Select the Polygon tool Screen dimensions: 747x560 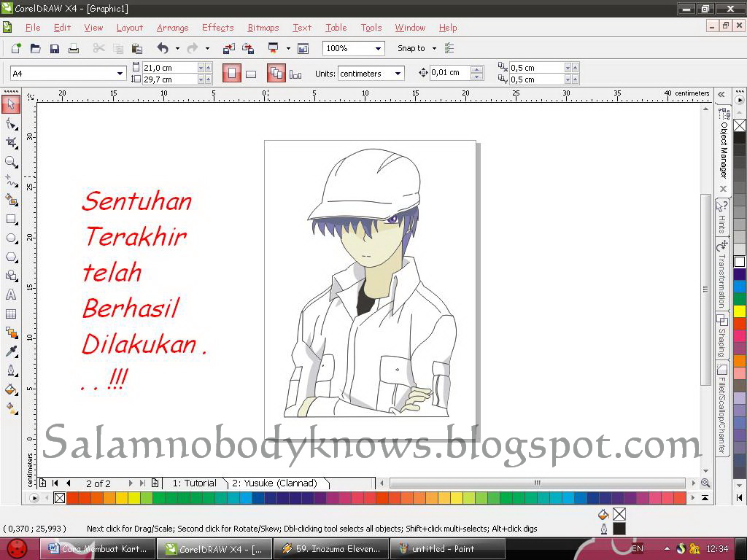[11, 257]
